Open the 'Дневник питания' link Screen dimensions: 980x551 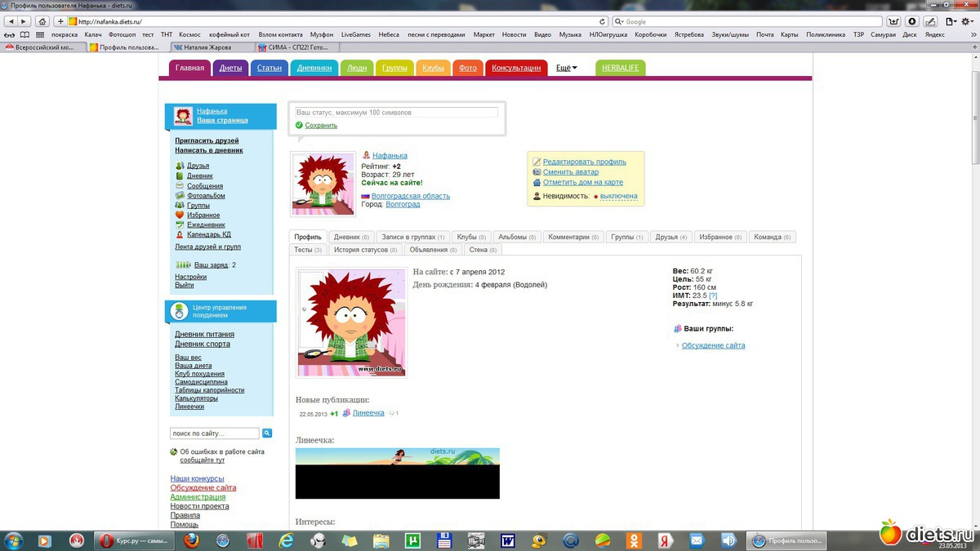tap(204, 334)
